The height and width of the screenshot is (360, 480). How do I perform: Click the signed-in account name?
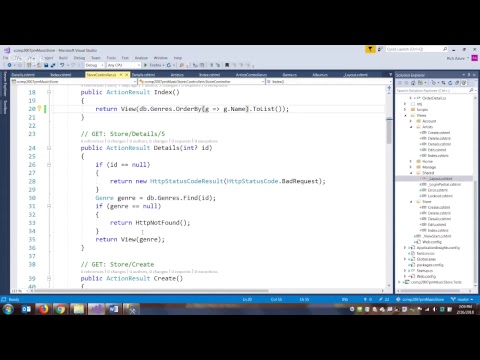(x=457, y=58)
